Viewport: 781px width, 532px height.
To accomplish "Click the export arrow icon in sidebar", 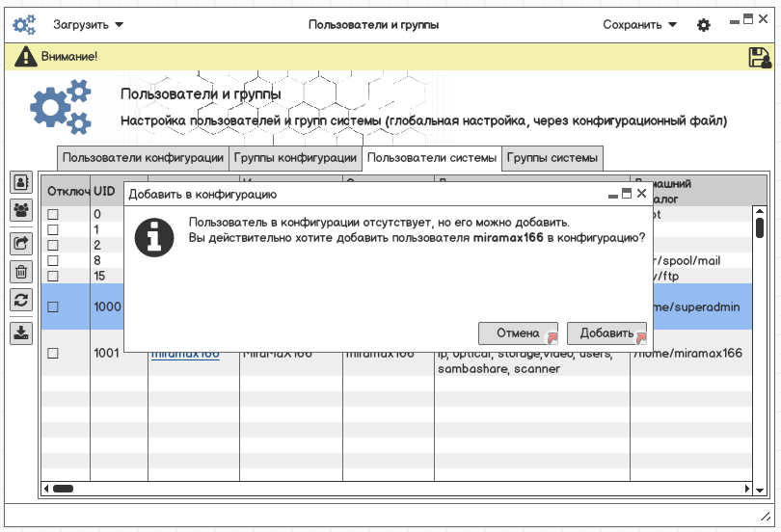I will (x=21, y=243).
